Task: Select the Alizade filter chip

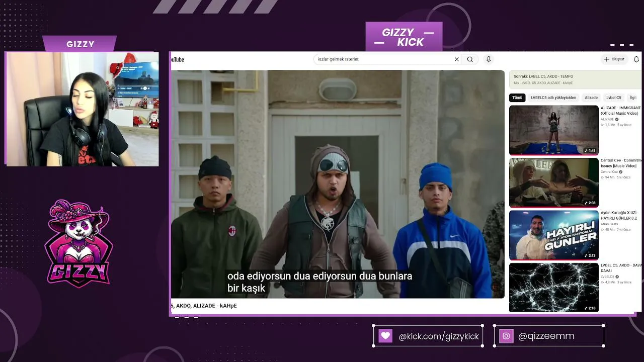Action: tap(591, 98)
